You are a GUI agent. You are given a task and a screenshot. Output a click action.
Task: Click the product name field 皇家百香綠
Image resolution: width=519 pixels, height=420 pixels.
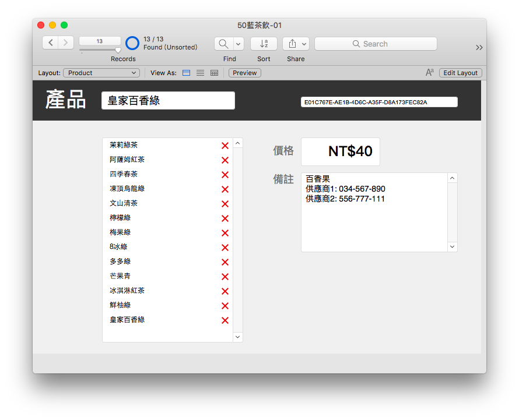(x=168, y=101)
